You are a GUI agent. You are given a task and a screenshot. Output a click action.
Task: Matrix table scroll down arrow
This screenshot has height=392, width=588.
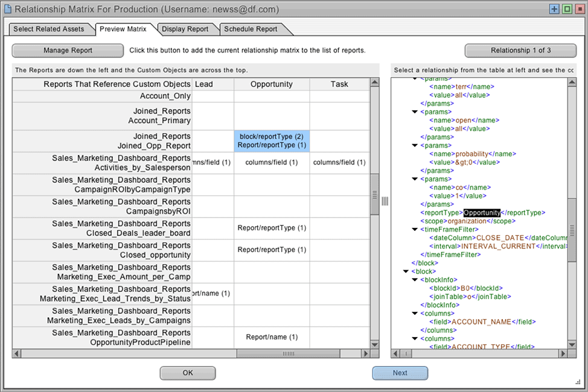[x=375, y=344]
